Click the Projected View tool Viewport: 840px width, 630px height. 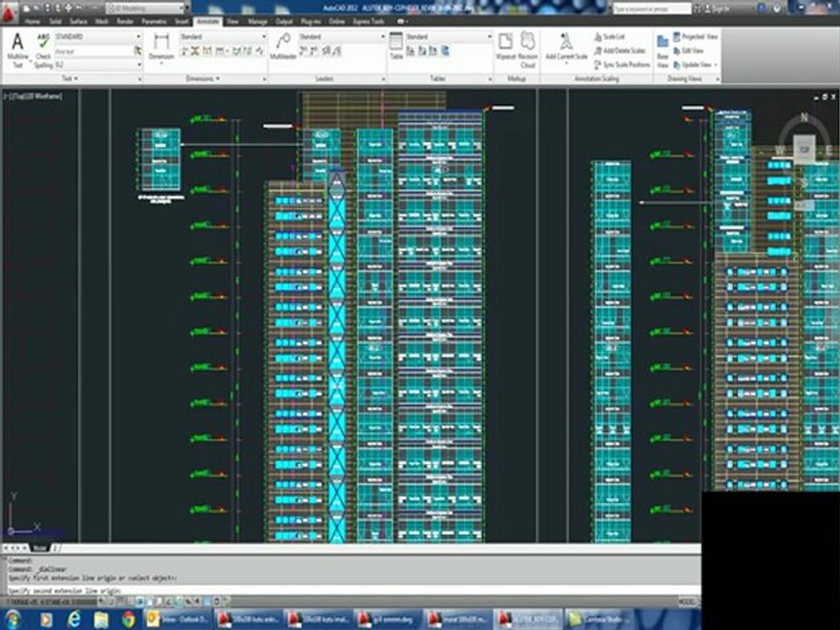click(x=696, y=37)
